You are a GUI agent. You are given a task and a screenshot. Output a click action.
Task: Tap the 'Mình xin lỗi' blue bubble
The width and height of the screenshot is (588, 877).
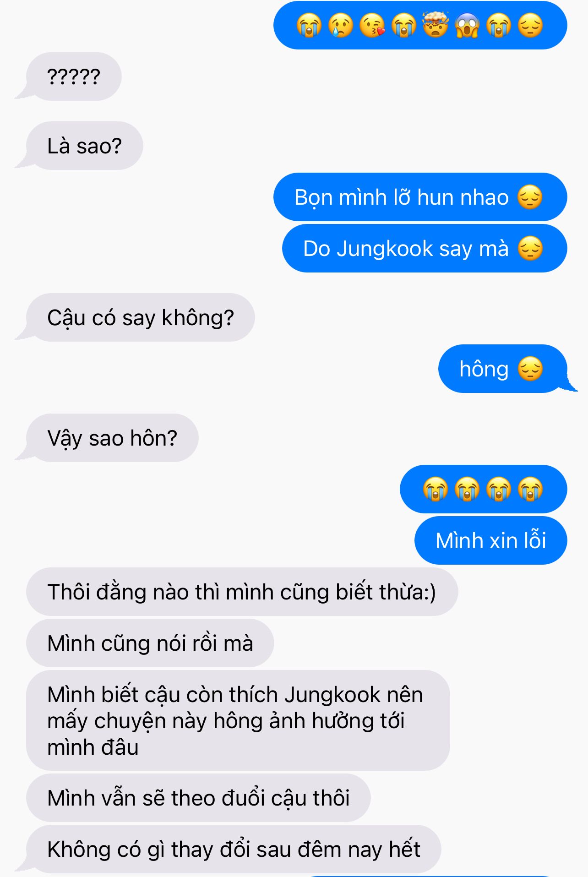tap(491, 541)
